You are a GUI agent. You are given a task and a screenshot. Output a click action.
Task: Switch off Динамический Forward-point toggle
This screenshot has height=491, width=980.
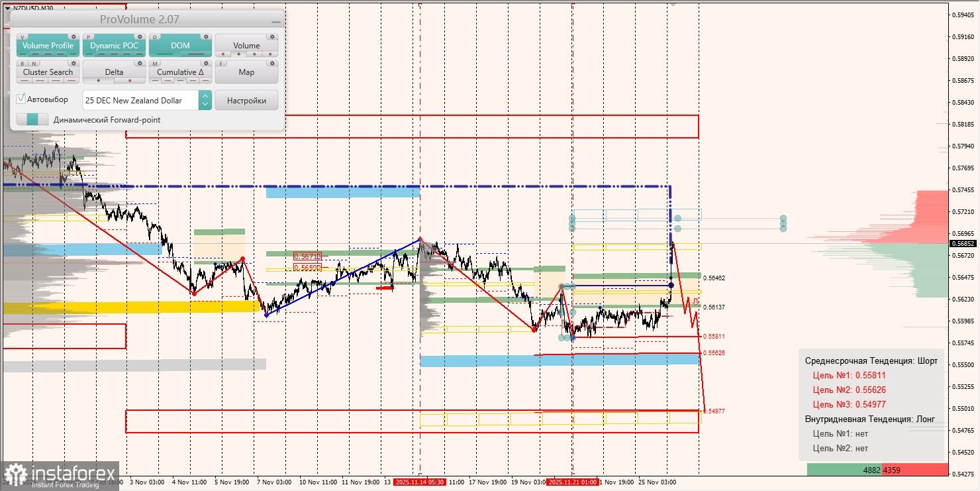click(x=32, y=119)
